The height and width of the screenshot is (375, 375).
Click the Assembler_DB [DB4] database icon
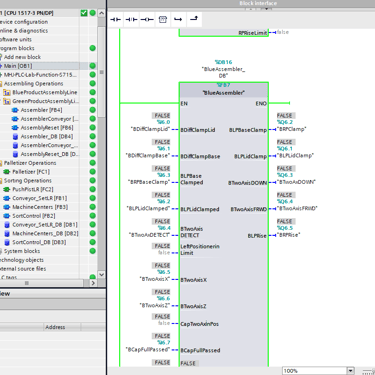(x=15, y=137)
